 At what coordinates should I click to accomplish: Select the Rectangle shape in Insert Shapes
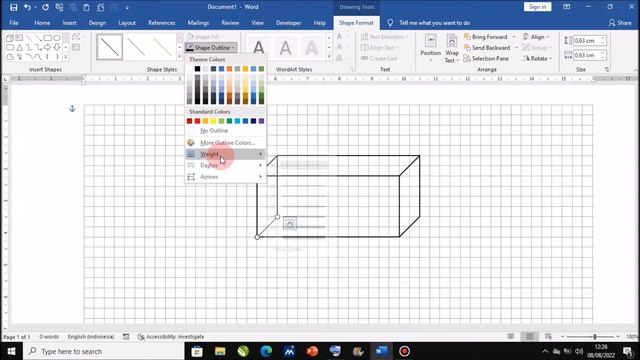(48, 38)
